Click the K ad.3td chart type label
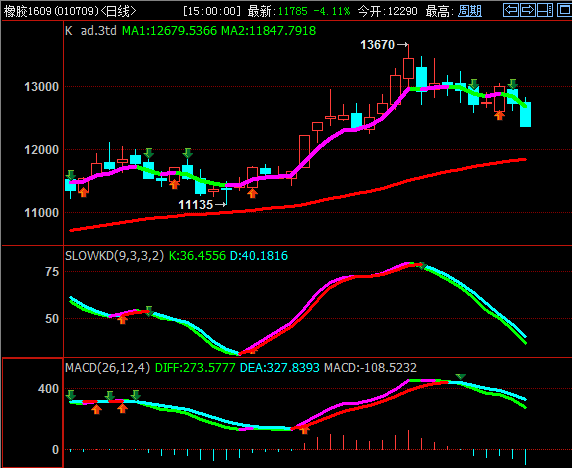The width and height of the screenshot is (572, 468). pos(90,31)
